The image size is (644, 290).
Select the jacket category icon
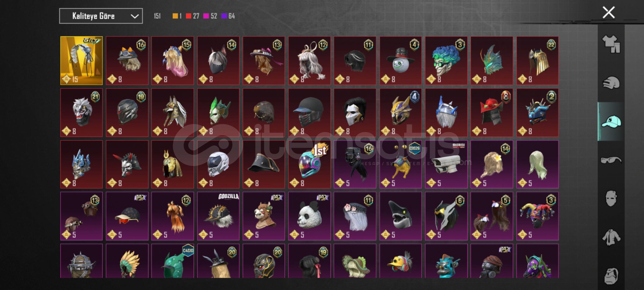pos(611,237)
